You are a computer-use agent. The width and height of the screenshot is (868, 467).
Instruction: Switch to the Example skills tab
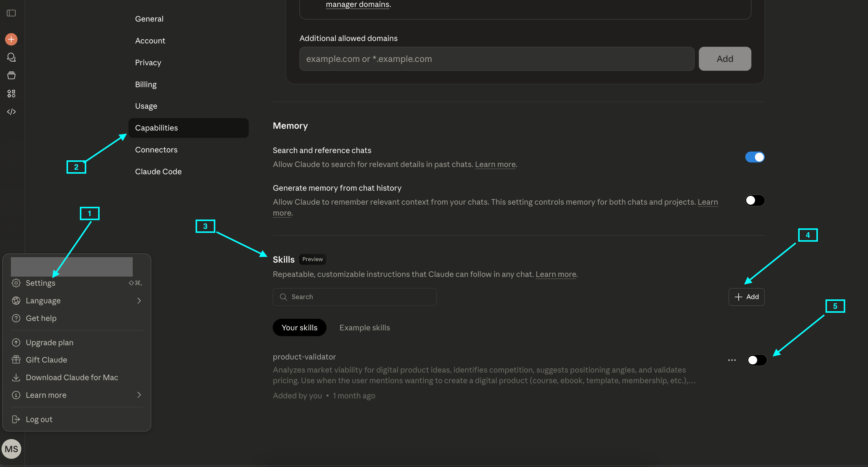coord(364,328)
